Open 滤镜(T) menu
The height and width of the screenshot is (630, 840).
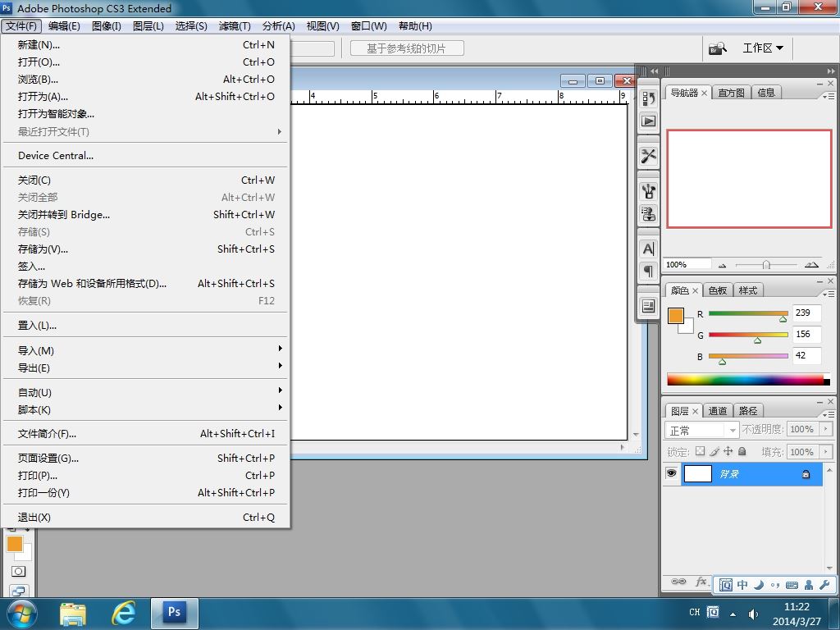click(x=235, y=25)
